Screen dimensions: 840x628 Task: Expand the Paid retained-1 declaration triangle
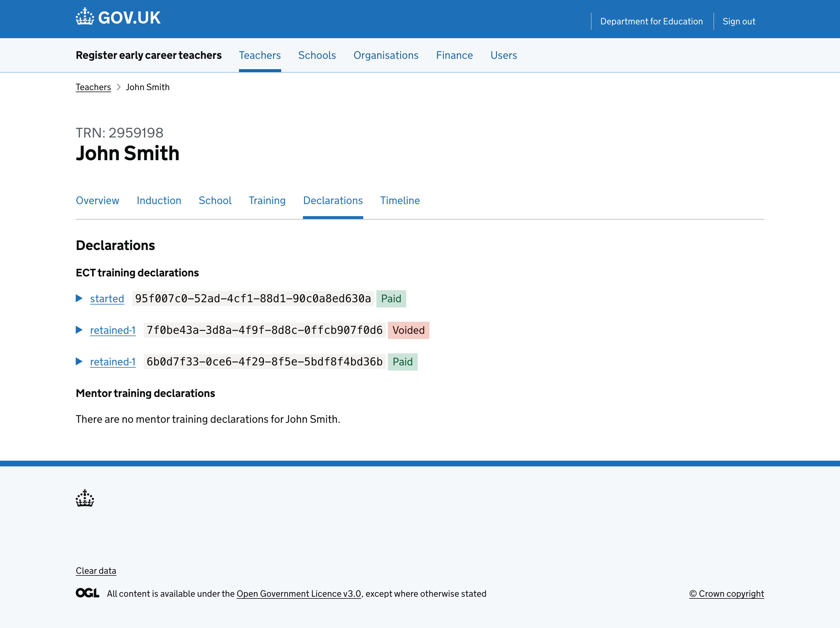pos(79,361)
